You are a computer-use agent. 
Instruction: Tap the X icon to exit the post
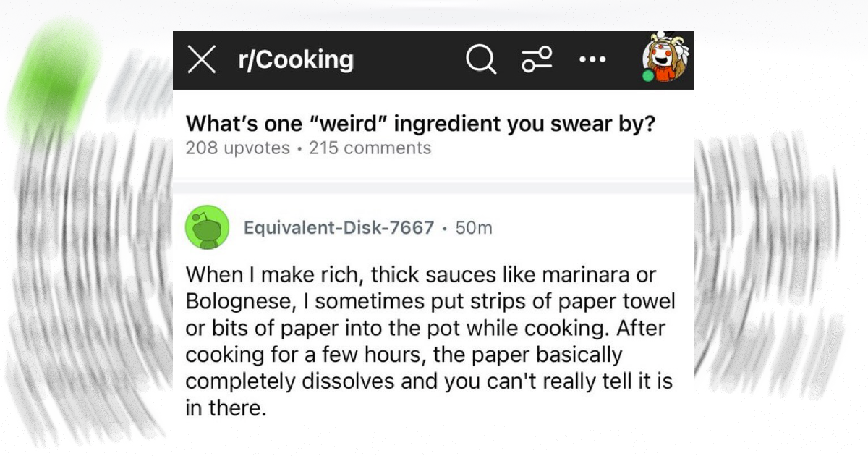202,60
